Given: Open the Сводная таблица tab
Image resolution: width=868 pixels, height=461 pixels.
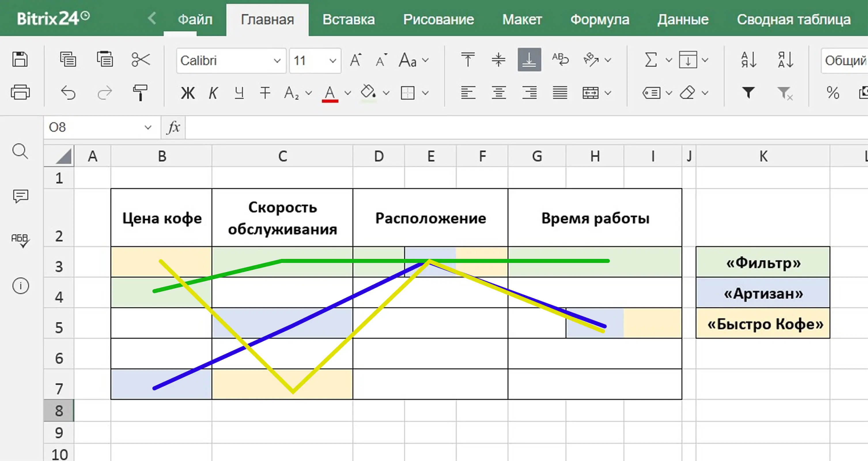Looking at the screenshot, I should pyautogui.click(x=794, y=20).
